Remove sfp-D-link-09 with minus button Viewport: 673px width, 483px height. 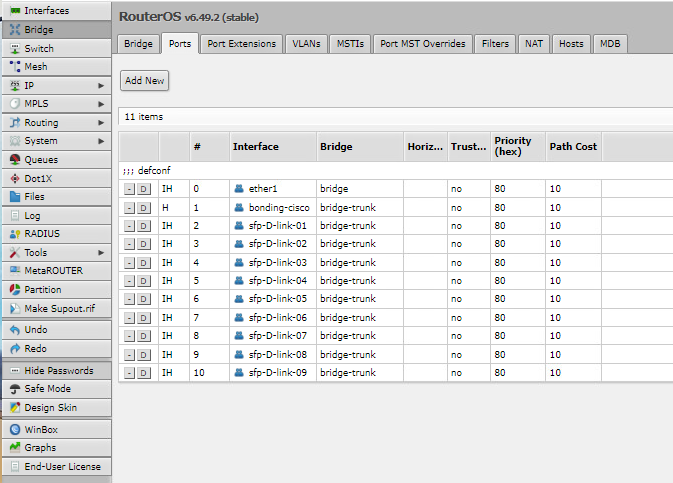coord(130,373)
